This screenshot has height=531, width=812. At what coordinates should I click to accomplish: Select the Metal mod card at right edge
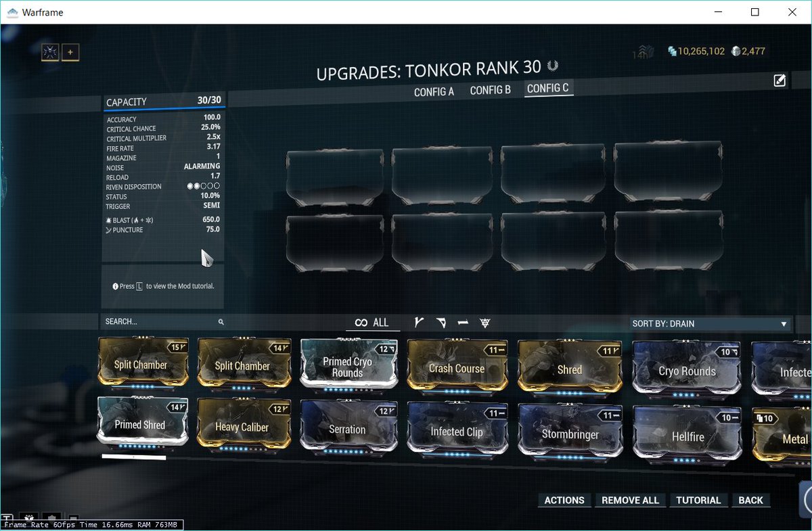pyautogui.click(x=782, y=438)
